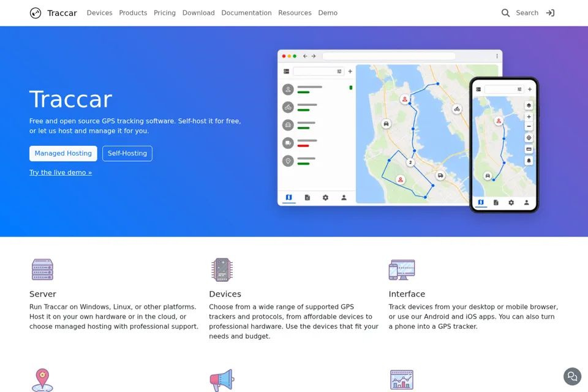Click the Interface monitor and phone icon
588x392 pixels.
pyautogui.click(x=402, y=269)
